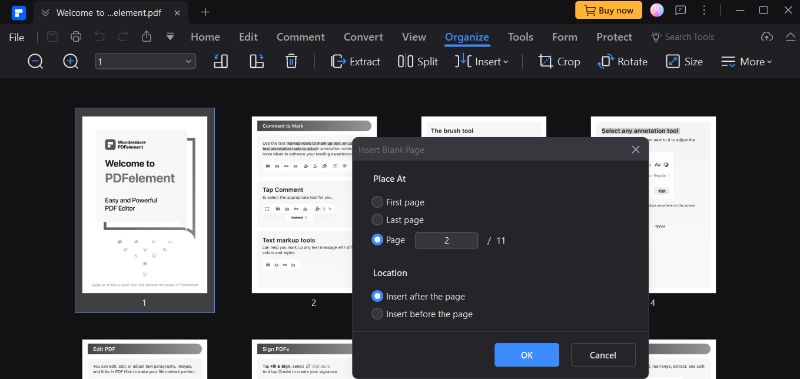This screenshot has height=379, width=800.
Task: Click the page number input field
Action: 446,240
